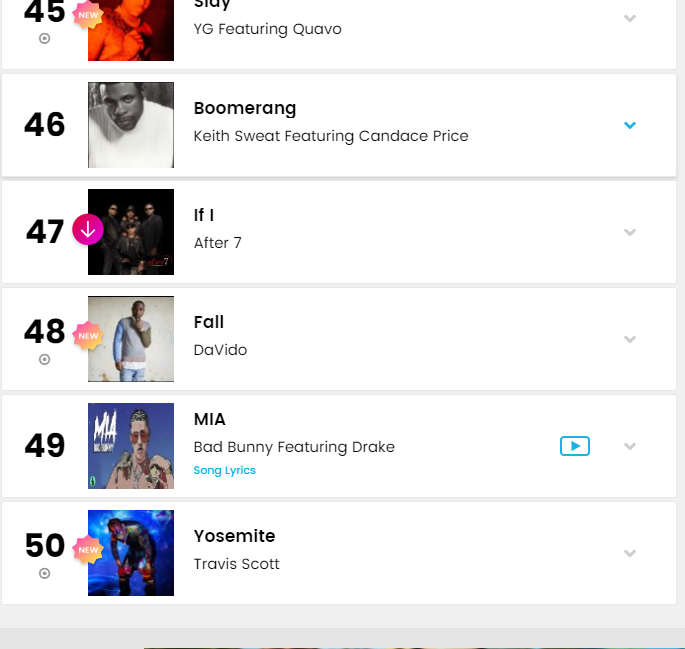Click the circle icon under rank 50
685x649 pixels.
point(45,573)
